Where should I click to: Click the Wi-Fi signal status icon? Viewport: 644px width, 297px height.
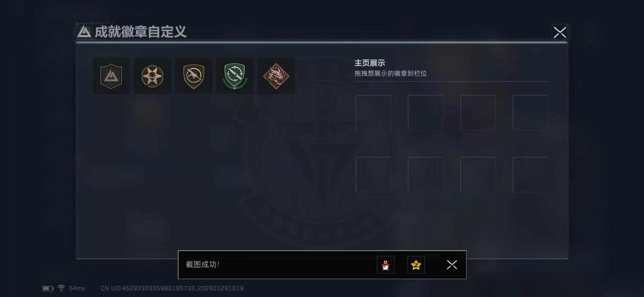(x=61, y=288)
